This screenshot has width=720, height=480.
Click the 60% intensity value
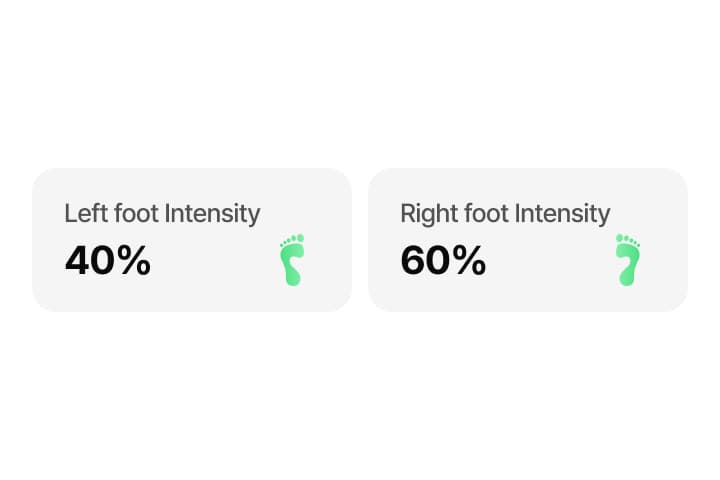point(443,261)
